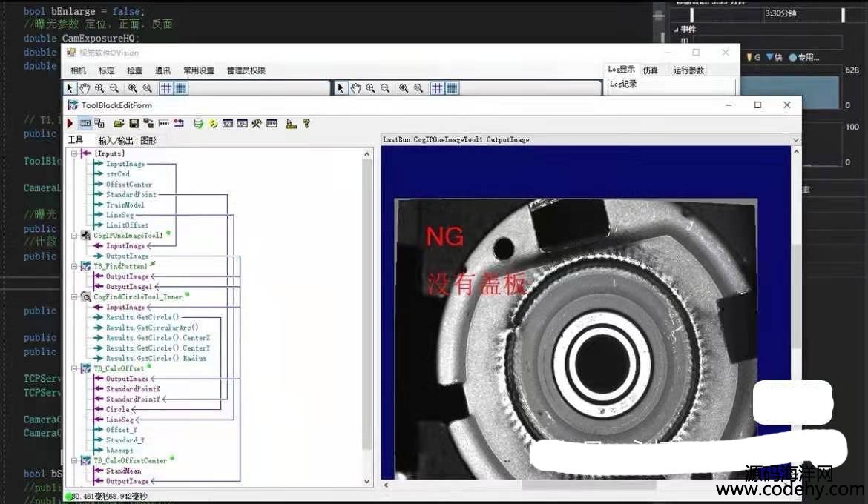Select the TrainModel input in the tree
Viewport: 868px width, 504px height.
[125, 205]
